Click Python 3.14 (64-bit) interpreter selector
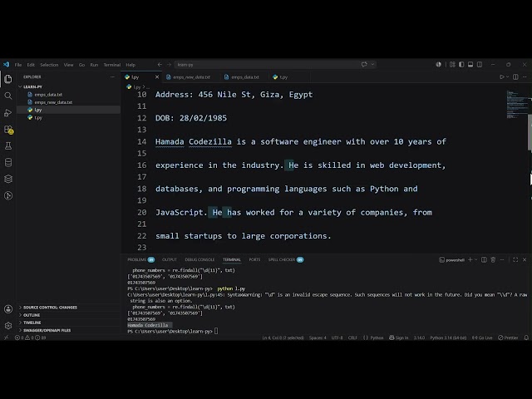The width and height of the screenshot is (532, 399). point(448,337)
